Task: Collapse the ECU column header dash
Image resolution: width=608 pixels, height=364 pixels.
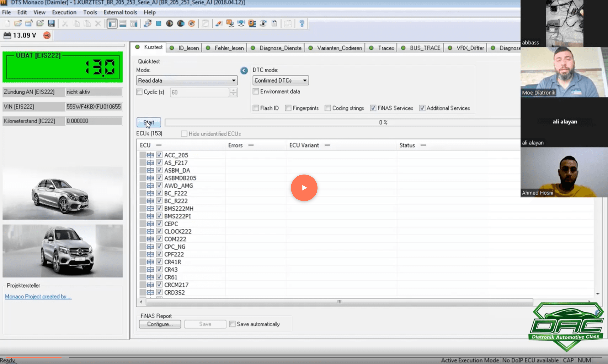Action: click(x=159, y=145)
